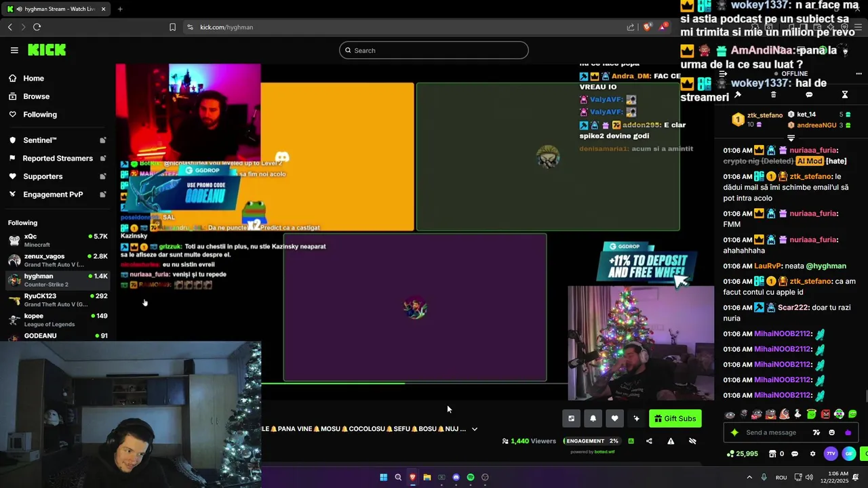Click the round GIF button
Screen dimensions: 868x488
tap(849, 454)
